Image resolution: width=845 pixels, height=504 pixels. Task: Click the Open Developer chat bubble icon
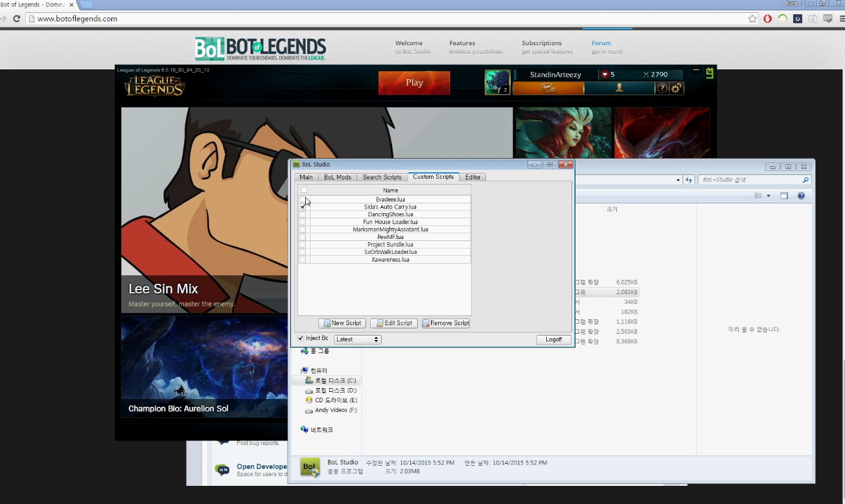(x=222, y=469)
